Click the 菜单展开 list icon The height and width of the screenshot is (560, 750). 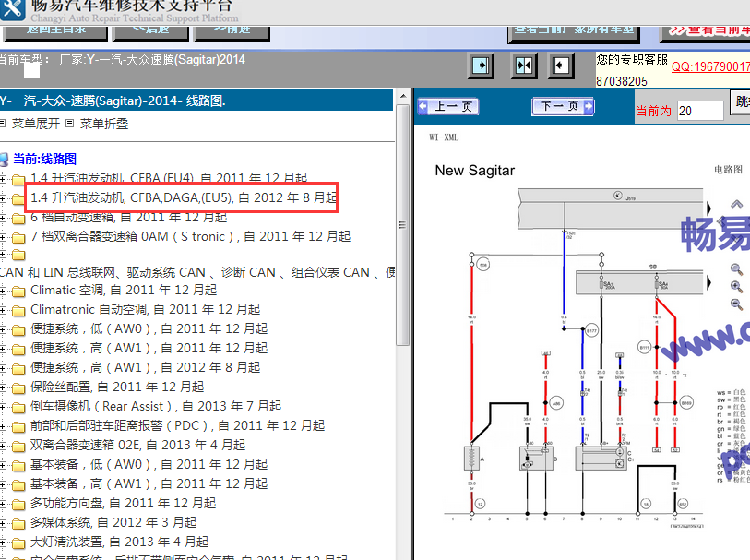[x=3, y=124]
